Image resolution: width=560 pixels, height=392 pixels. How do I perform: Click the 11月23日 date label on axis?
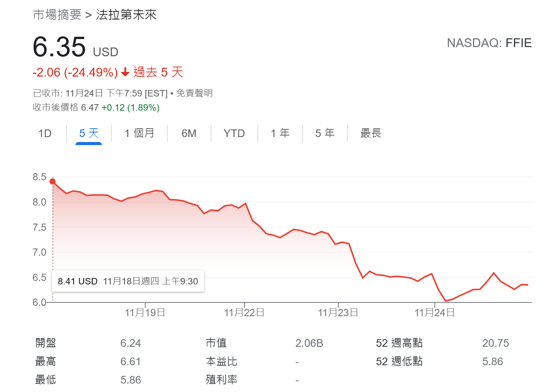pyautogui.click(x=338, y=313)
